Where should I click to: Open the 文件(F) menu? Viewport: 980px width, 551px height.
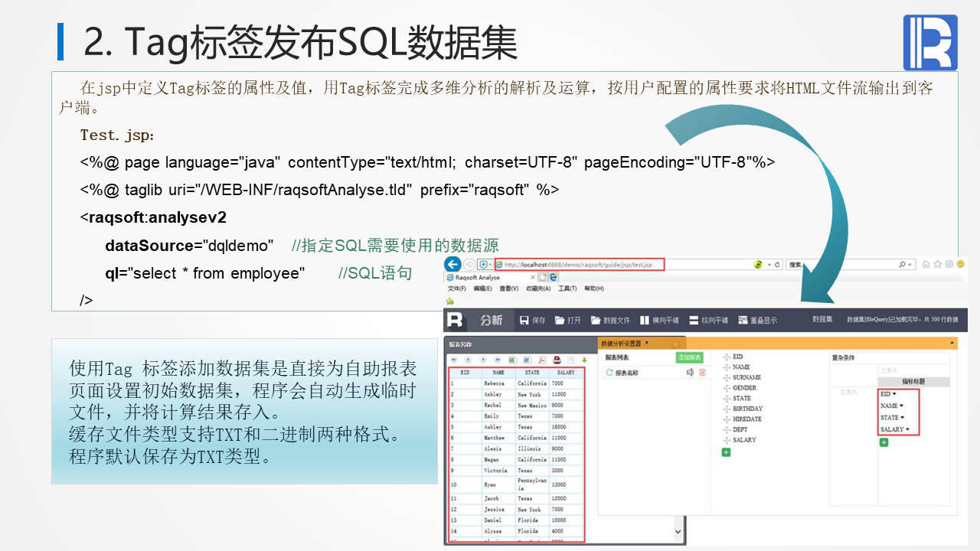457,289
